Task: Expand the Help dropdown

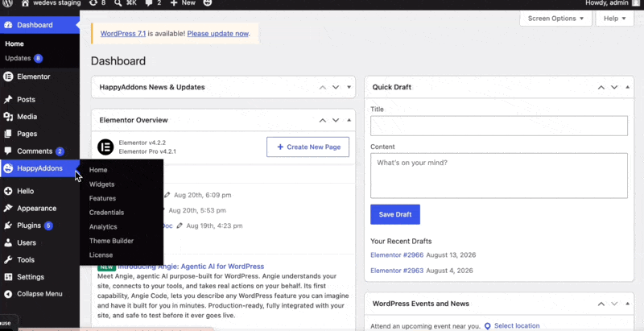Action: [x=614, y=19]
